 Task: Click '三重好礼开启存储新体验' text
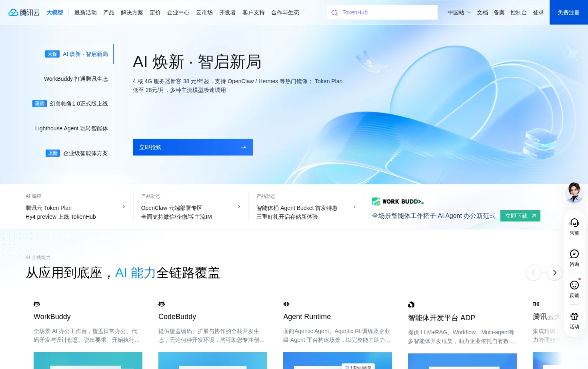pos(287,217)
